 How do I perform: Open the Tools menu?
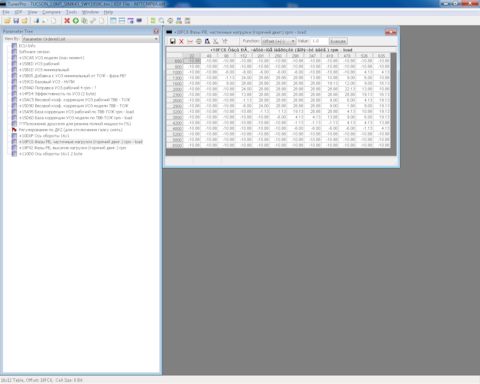[71, 12]
